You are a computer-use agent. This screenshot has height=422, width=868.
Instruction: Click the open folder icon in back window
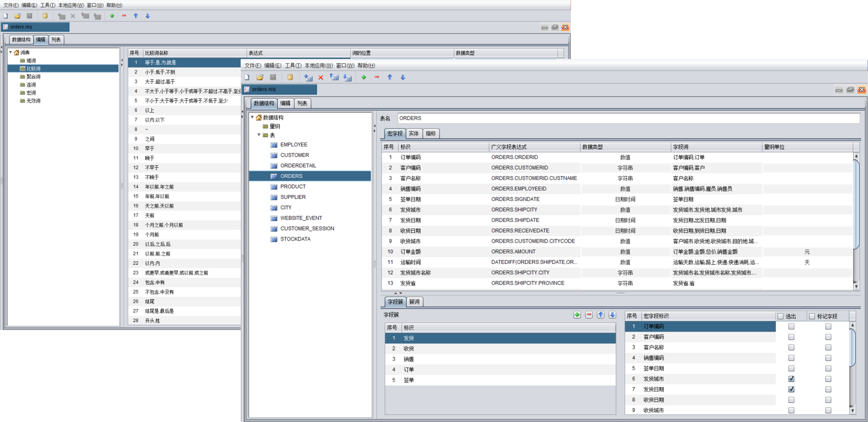[x=18, y=16]
